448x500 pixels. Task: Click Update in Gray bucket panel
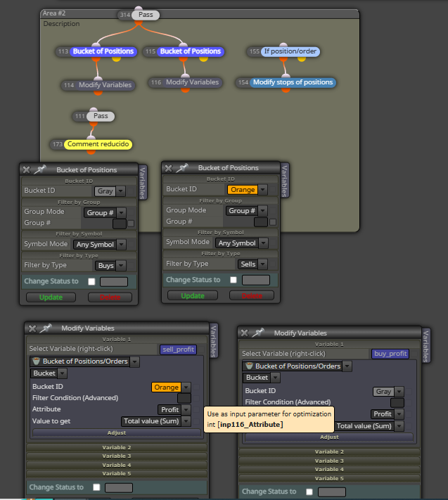[51, 297]
